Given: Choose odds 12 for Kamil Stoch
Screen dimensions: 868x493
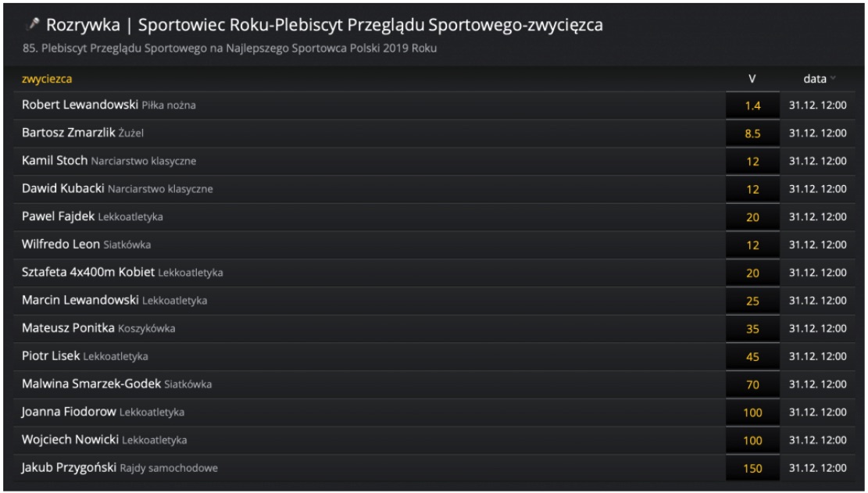Looking at the screenshot, I should (752, 161).
